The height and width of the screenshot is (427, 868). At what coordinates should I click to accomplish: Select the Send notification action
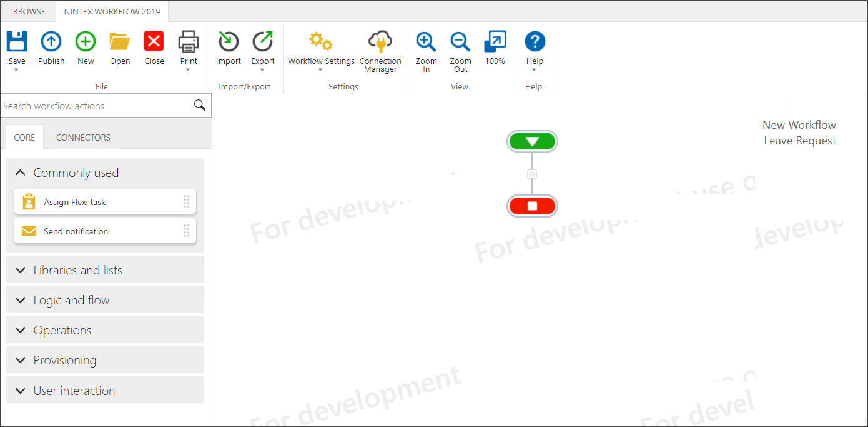point(105,231)
